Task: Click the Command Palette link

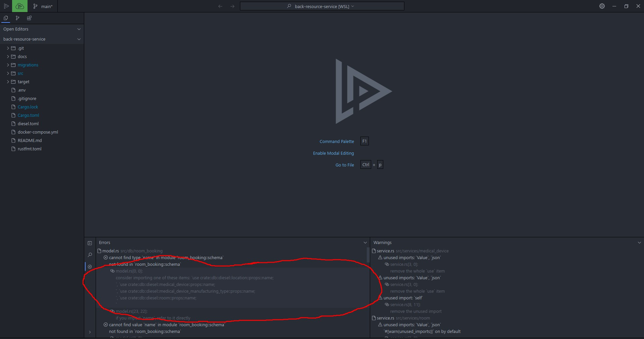Action: pos(337,141)
